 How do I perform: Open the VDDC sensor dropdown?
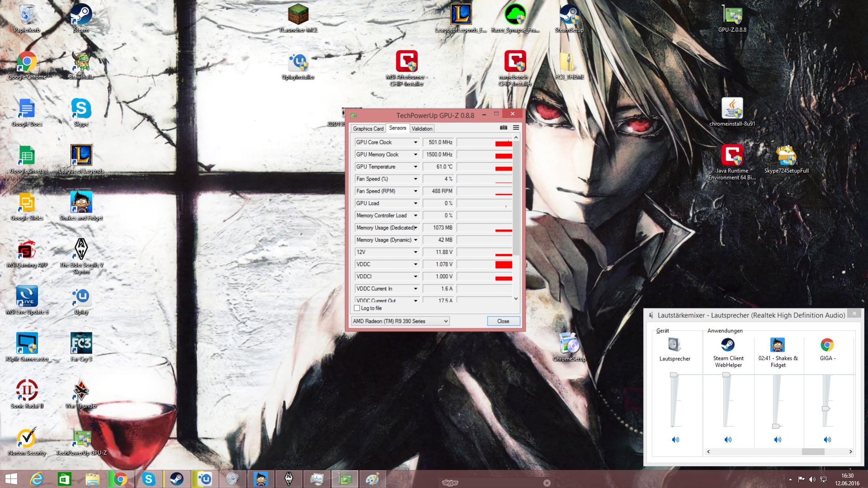pyautogui.click(x=415, y=265)
